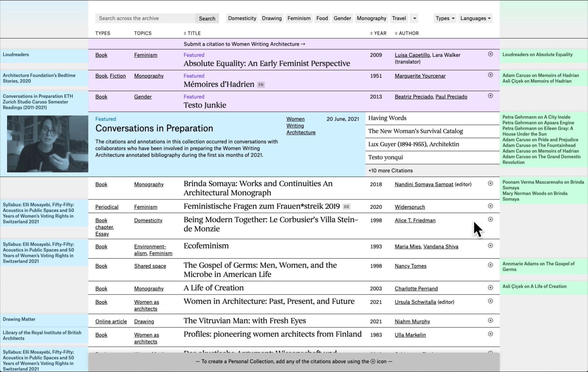Screen dimensions: 588x372
Task: Click plus icon for The Vitruvian Man
Action: (490, 321)
